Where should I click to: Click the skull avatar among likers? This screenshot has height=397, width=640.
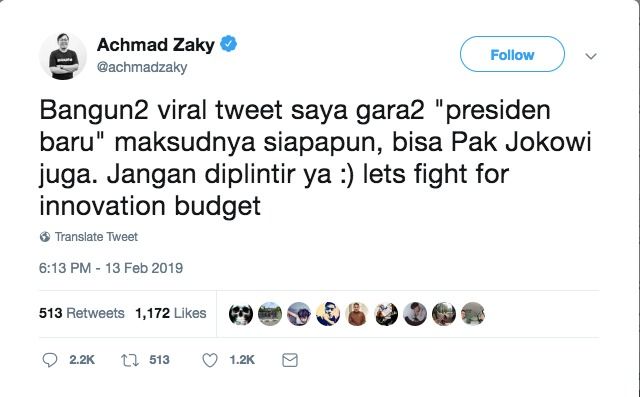click(x=240, y=314)
